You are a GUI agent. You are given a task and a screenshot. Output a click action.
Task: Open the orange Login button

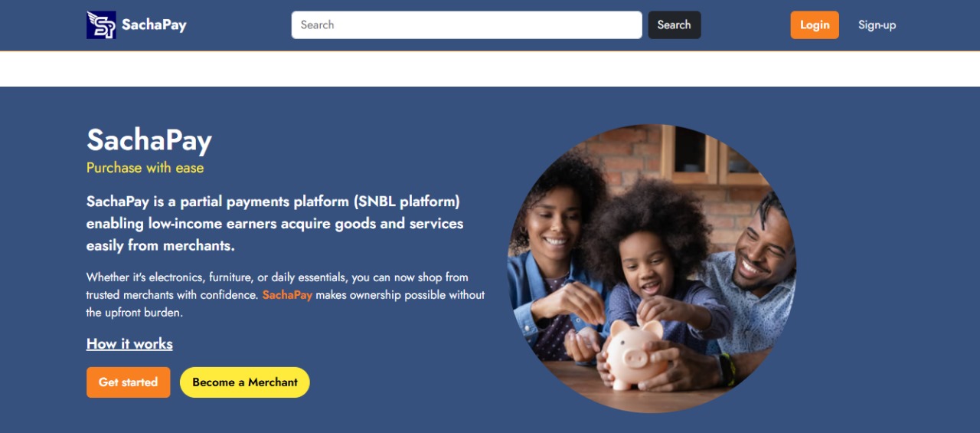tap(815, 25)
